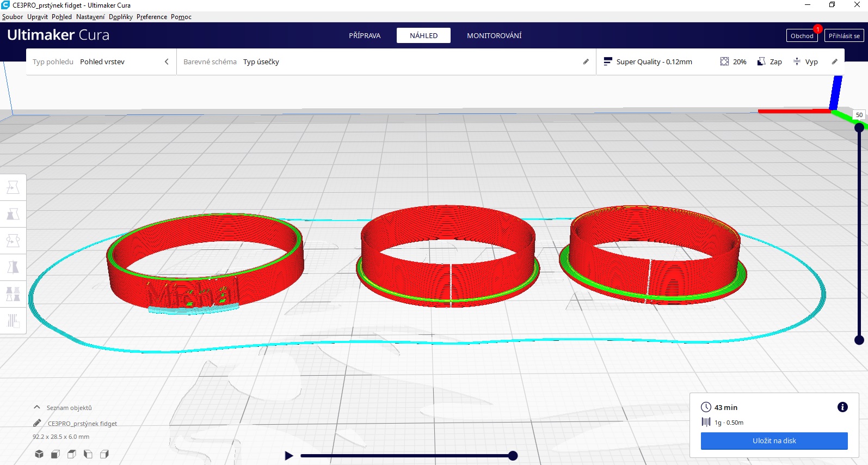The width and height of the screenshot is (868, 465).
Task: Select the Move tool in left toolbar
Action: coord(13,188)
